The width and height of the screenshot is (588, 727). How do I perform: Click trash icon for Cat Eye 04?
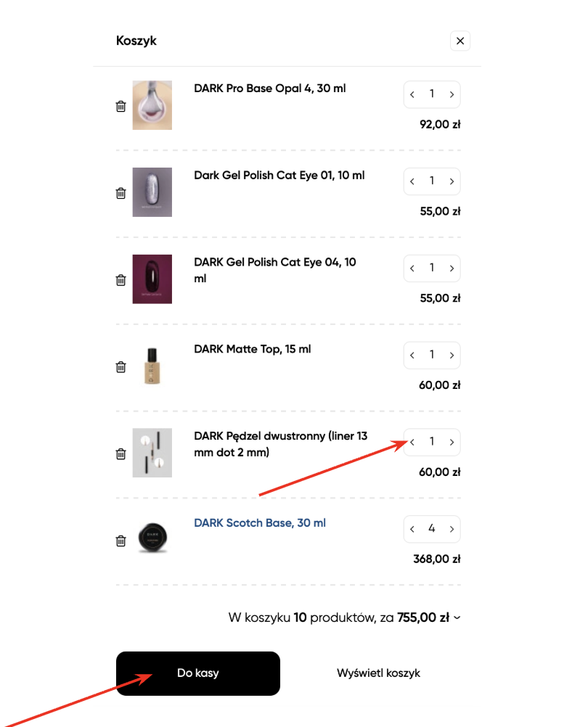point(121,280)
